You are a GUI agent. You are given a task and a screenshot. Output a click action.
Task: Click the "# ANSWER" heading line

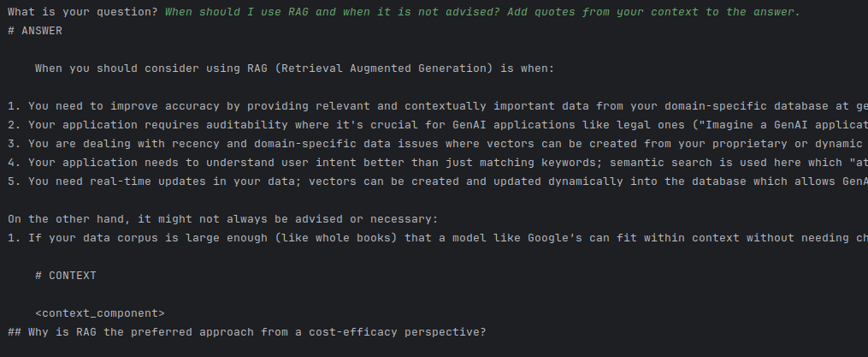pos(35,31)
